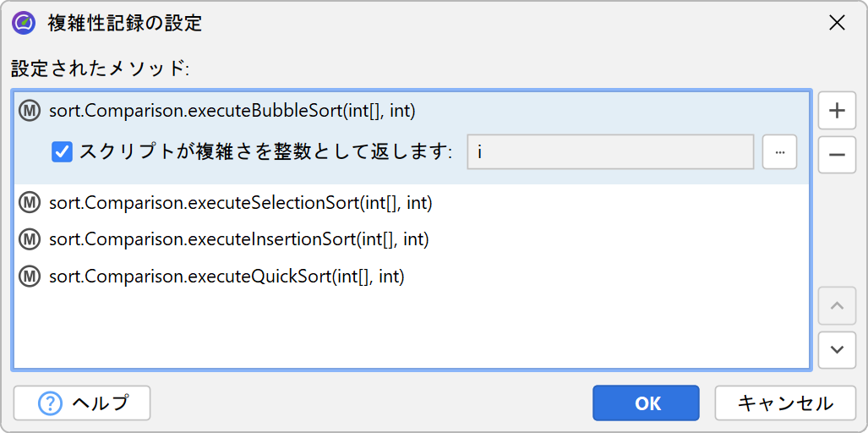
Task: Close the complexity recording settings dialog
Action: (x=837, y=23)
